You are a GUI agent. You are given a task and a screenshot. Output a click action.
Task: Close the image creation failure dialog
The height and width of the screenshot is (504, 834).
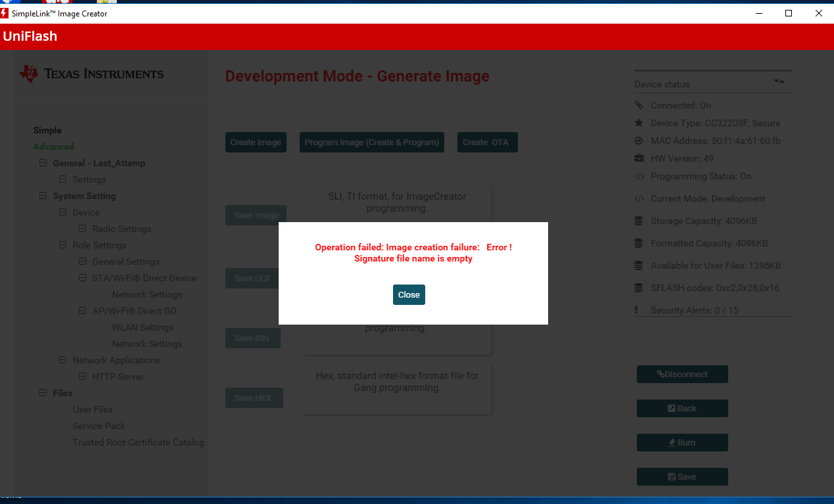pyautogui.click(x=409, y=294)
